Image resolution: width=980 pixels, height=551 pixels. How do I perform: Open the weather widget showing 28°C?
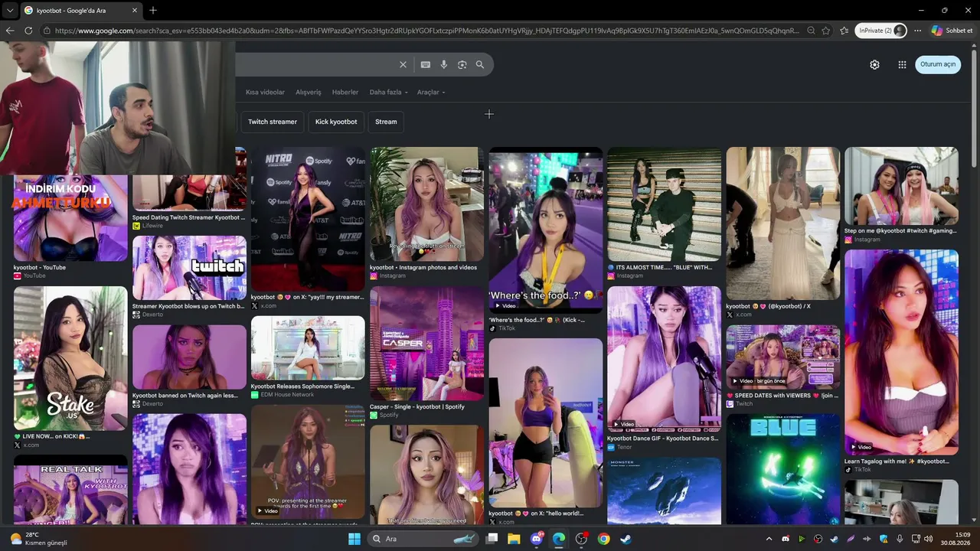[x=38, y=539]
